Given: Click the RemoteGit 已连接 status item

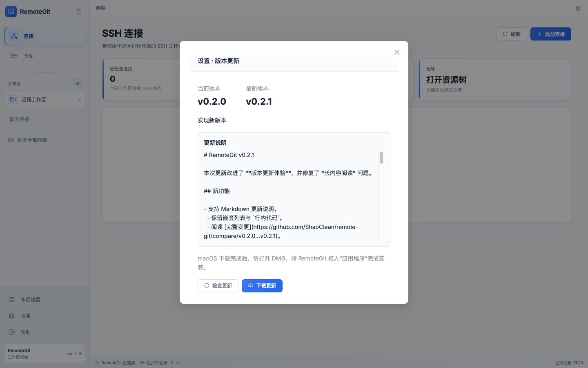Looking at the screenshot, I should pyautogui.click(x=115, y=363).
